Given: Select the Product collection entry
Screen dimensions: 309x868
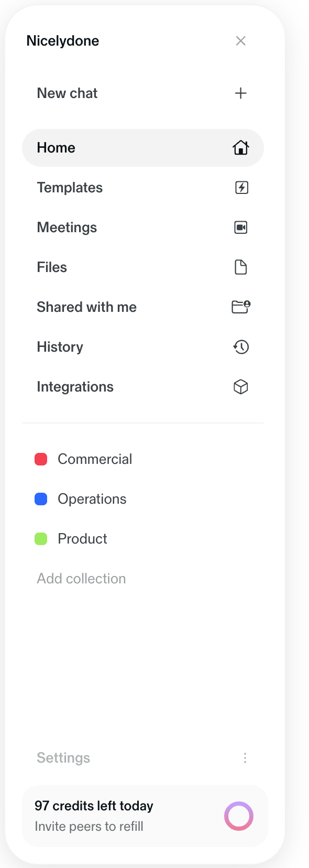Looking at the screenshot, I should 82,538.
